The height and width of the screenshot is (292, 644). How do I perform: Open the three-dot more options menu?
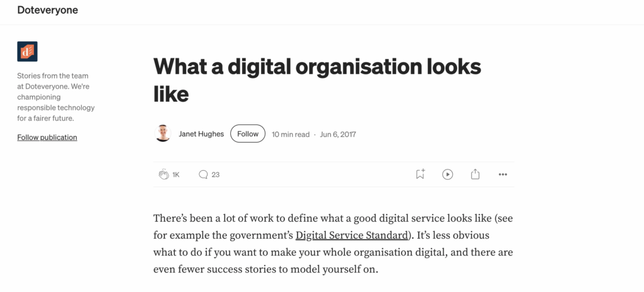pos(502,175)
